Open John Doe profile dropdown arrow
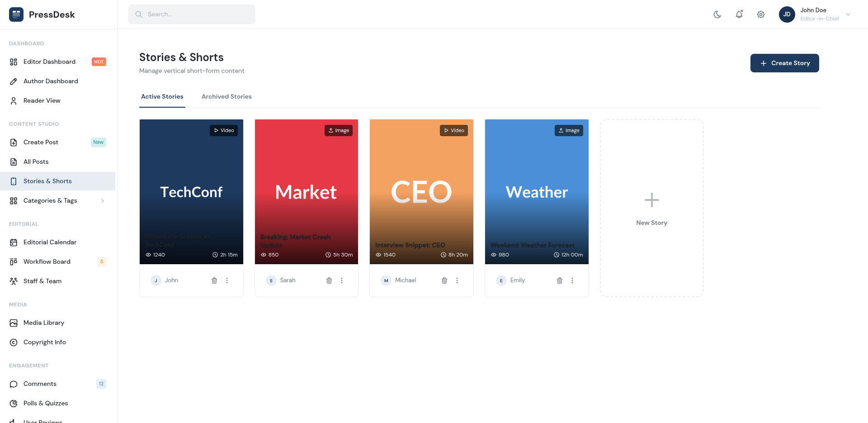The image size is (868, 423). pos(848,14)
